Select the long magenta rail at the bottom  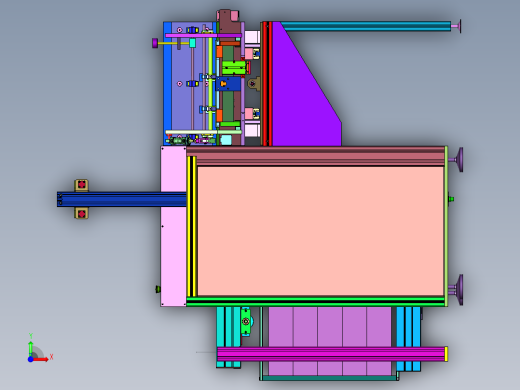click(x=331, y=354)
